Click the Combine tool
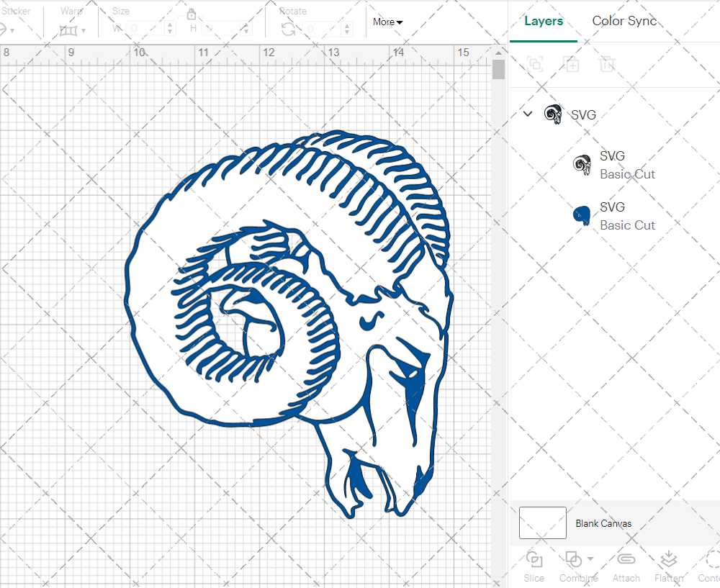Screen dimensions: 720x588 [x=578, y=566]
